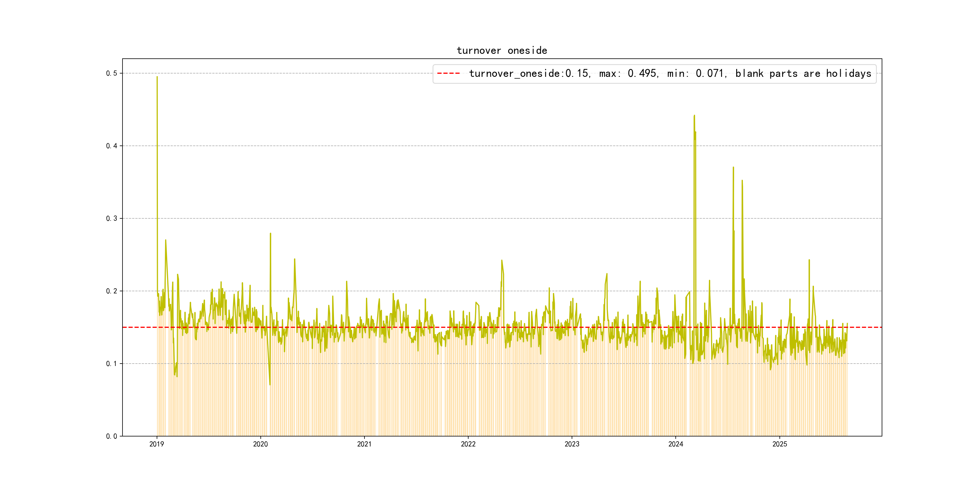
Task: Click the 2020 x-axis label
Action: (260, 444)
